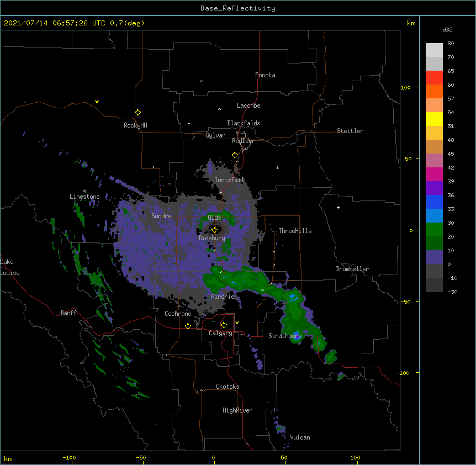Click the -30 value in the dBZ legend

click(x=452, y=292)
